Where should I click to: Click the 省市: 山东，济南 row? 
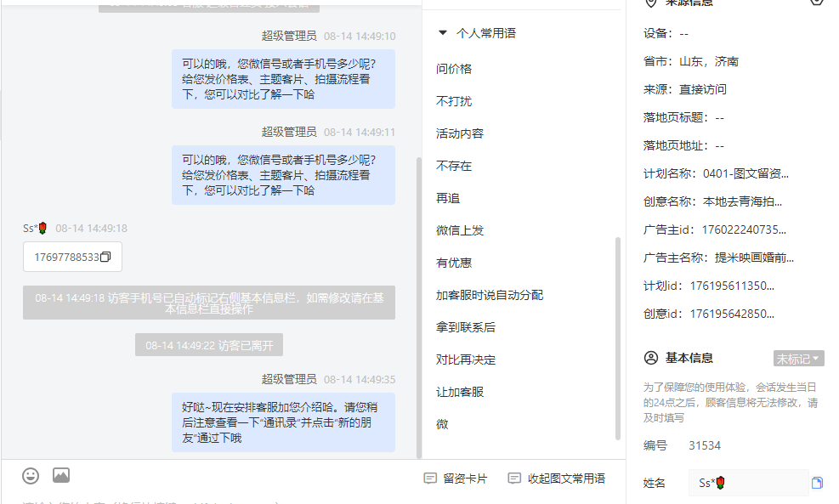tap(691, 61)
